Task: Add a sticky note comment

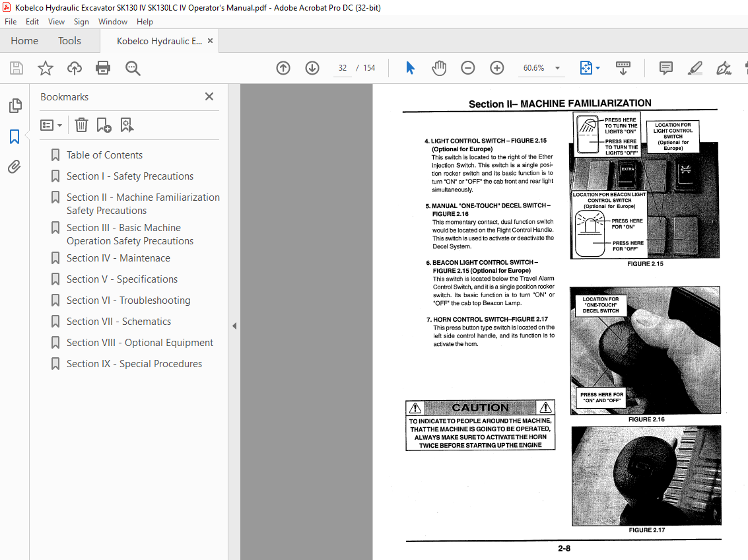Action: tap(666, 68)
